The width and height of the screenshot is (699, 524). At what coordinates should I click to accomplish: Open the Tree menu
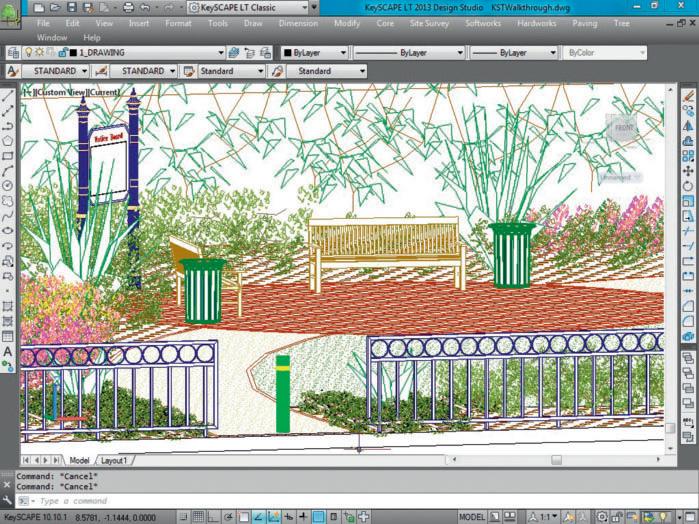tap(621, 23)
